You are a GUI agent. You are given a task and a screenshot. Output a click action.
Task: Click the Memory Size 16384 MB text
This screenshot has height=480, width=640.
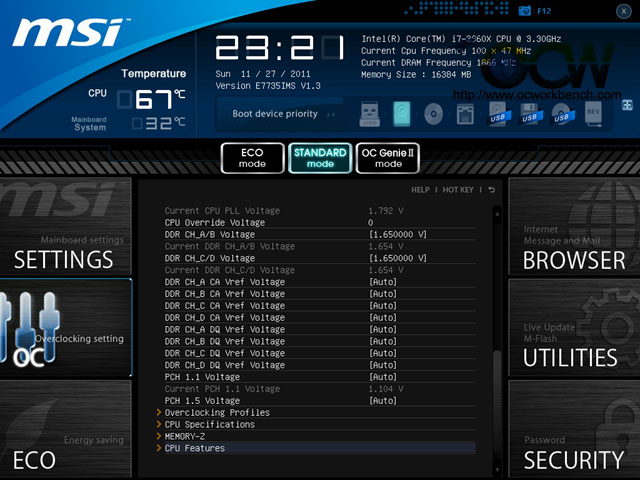416,75
